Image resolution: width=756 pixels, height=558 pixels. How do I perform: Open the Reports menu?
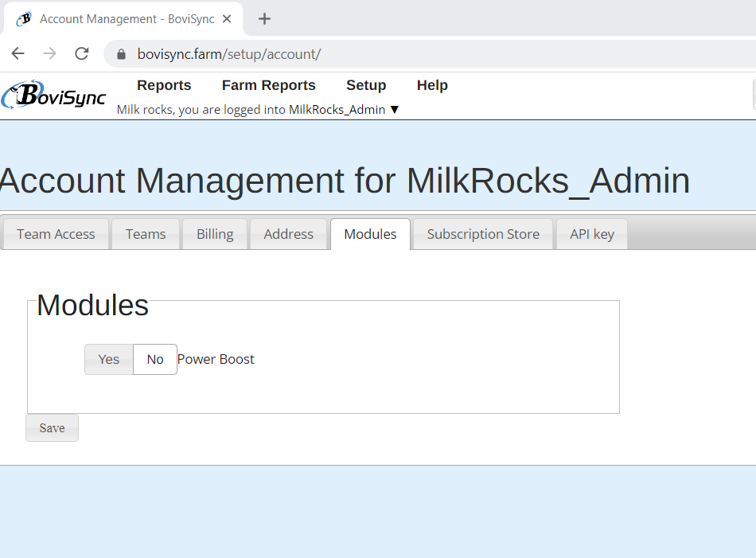(x=164, y=85)
